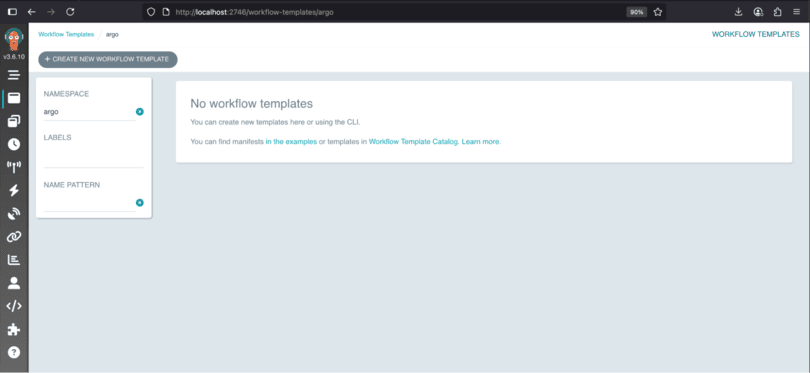
Task: Click Workflow Templates breadcrumb link
Action: [x=66, y=35]
